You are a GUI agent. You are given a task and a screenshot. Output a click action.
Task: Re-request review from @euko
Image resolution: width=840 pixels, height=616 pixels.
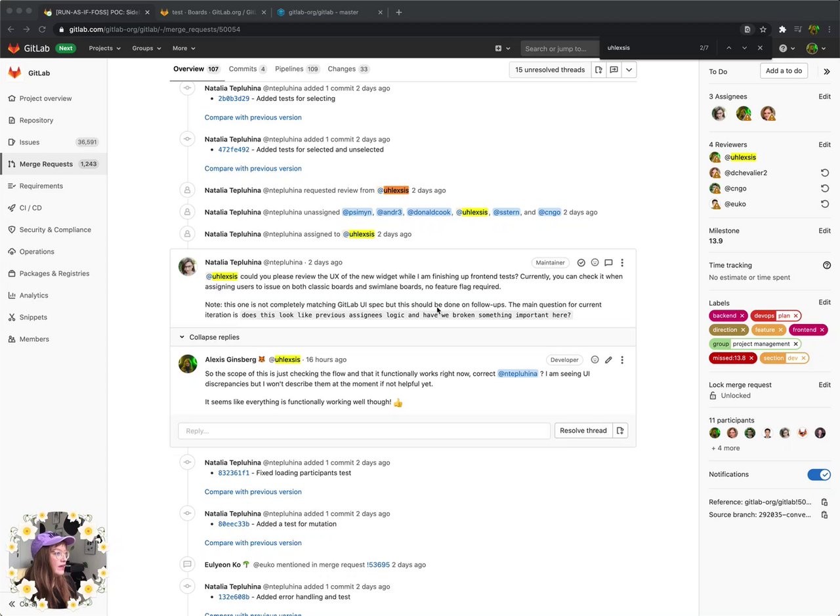pos(825,204)
